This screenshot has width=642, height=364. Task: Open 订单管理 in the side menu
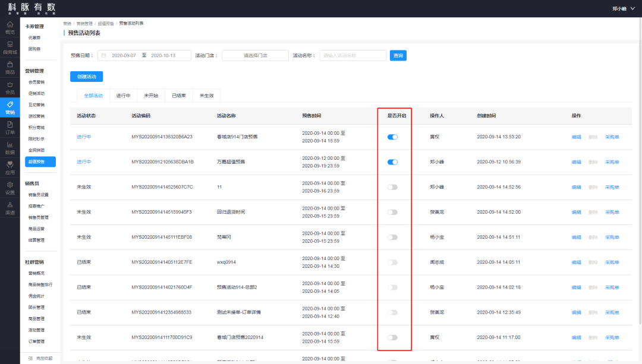coord(36,341)
